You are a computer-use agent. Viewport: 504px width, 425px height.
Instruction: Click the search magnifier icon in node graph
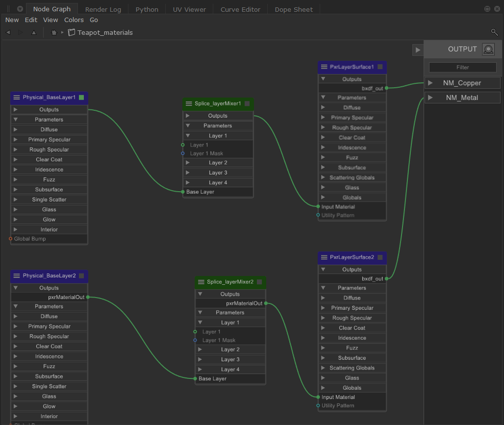pos(494,32)
